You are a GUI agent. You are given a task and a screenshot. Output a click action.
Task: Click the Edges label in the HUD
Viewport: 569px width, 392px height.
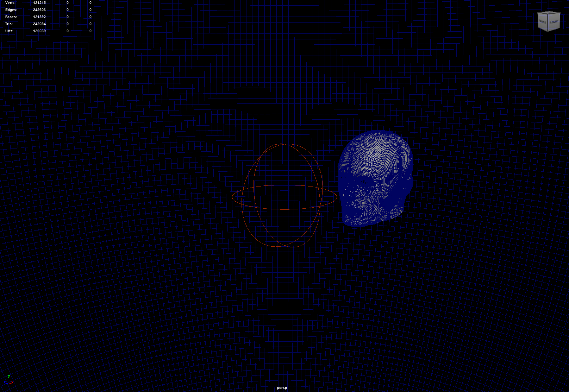(x=11, y=10)
